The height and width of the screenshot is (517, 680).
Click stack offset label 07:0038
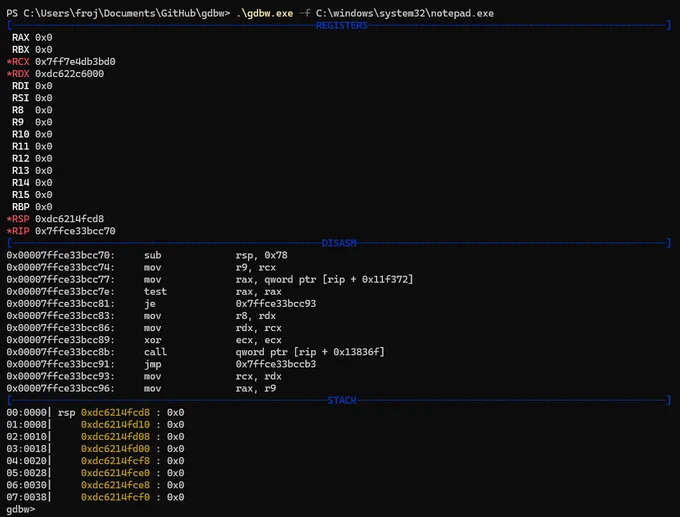(x=26, y=497)
